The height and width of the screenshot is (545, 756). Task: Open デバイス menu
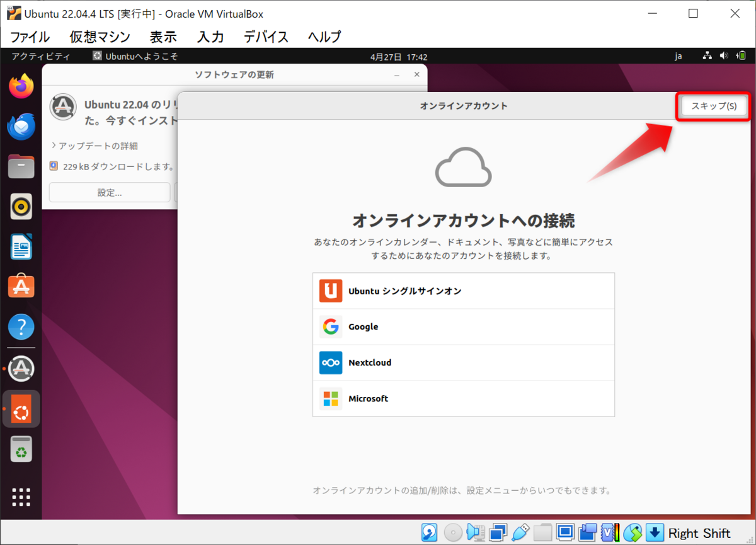[266, 37]
